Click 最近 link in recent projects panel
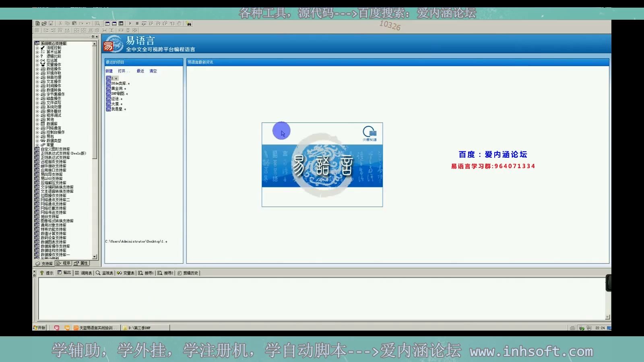This screenshot has width=644, height=362. click(x=140, y=71)
